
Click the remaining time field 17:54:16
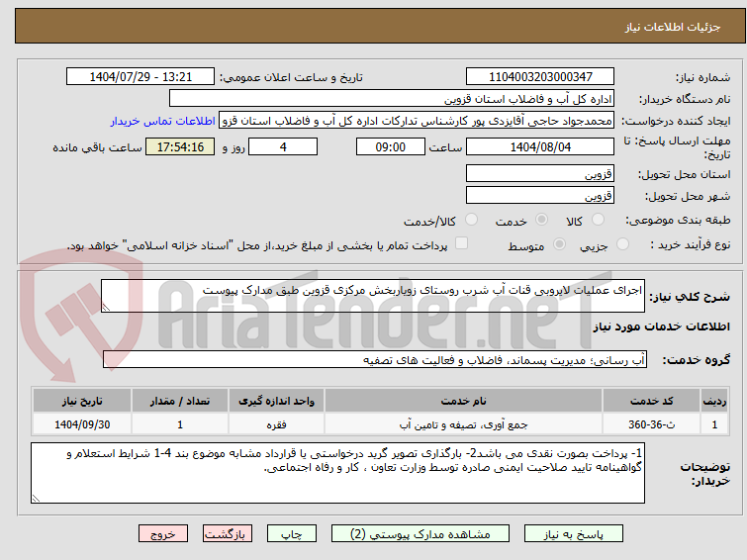pos(180,146)
